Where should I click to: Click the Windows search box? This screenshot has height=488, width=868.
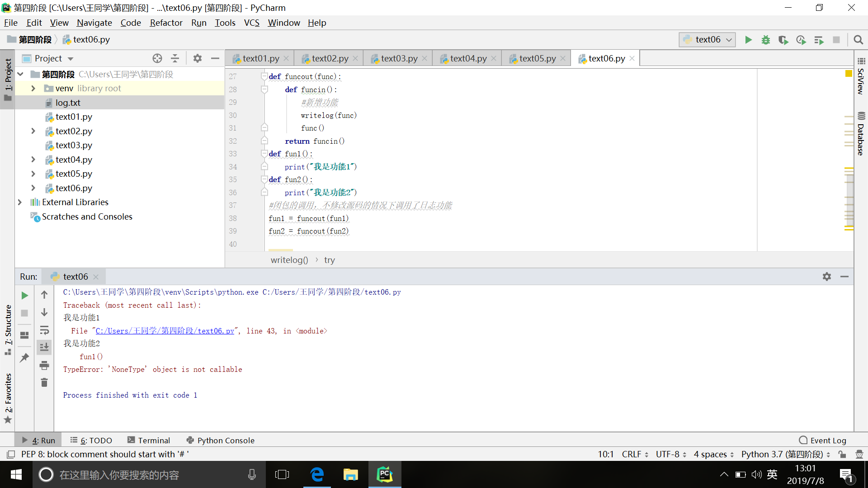tap(149, 475)
